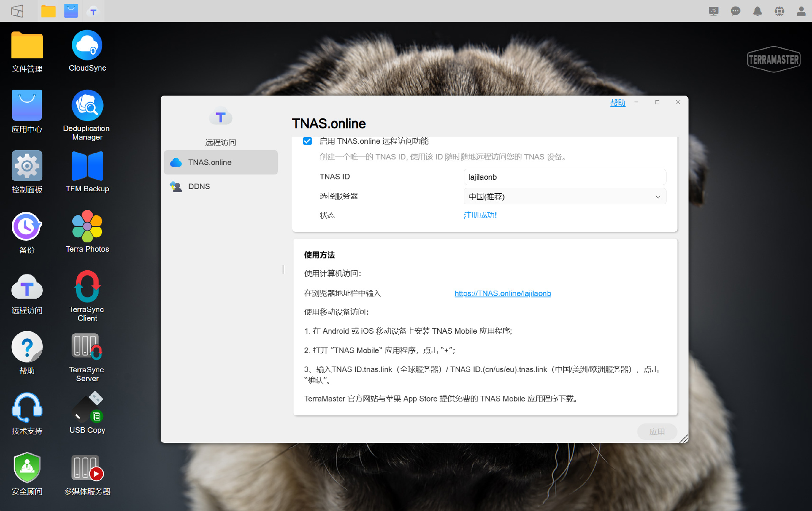Open CloudSync desktop app
The width and height of the screenshot is (812, 511).
point(87,46)
